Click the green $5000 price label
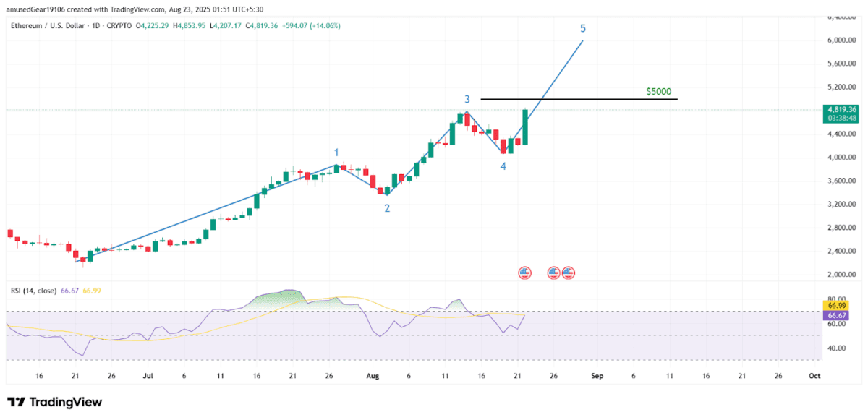Viewport: 868px width, 420px height. click(659, 92)
